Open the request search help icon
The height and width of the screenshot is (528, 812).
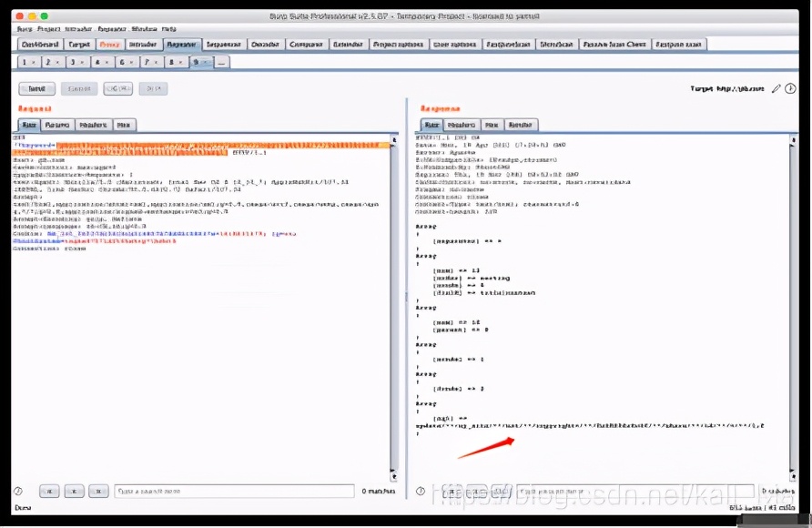[x=18, y=491]
